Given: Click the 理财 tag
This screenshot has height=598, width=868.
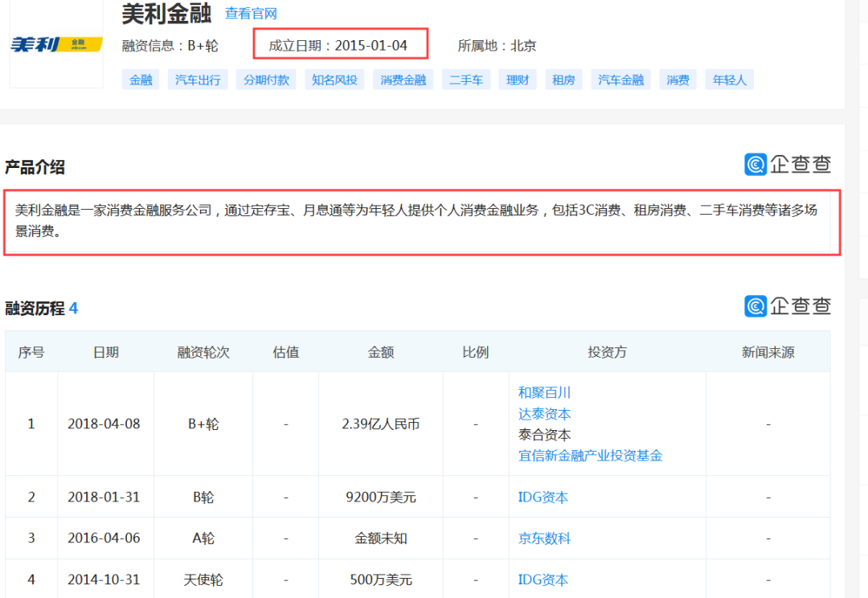Looking at the screenshot, I should pyautogui.click(x=518, y=80).
